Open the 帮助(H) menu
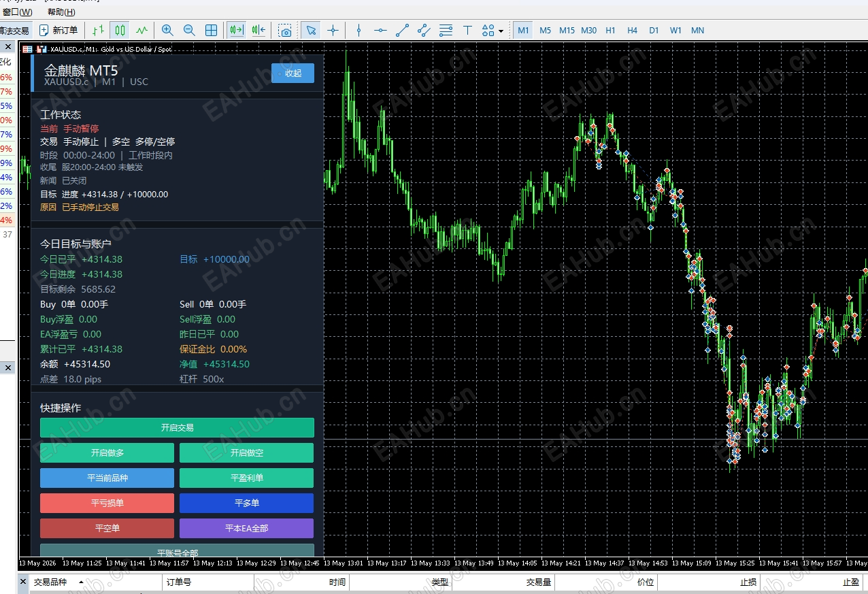The width and height of the screenshot is (868, 594). [61, 12]
